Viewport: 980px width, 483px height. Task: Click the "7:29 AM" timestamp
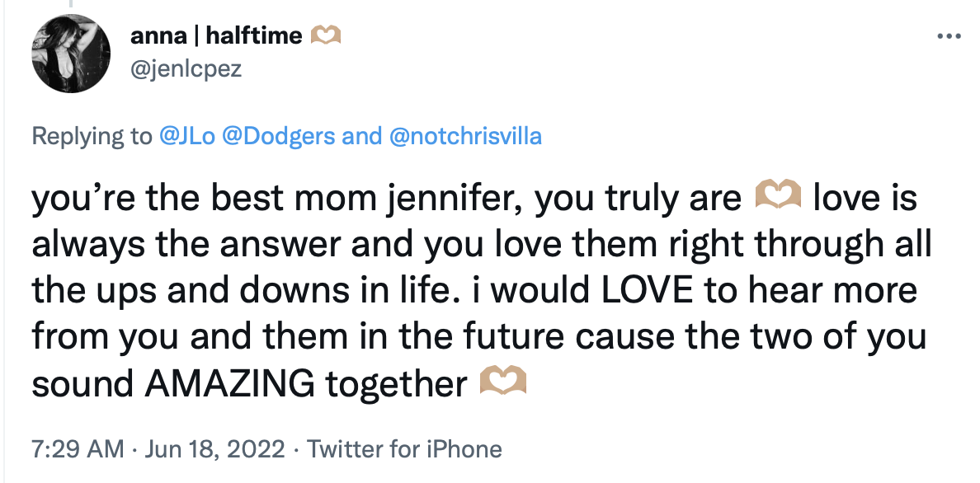pyautogui.click(x=78, y=449)
